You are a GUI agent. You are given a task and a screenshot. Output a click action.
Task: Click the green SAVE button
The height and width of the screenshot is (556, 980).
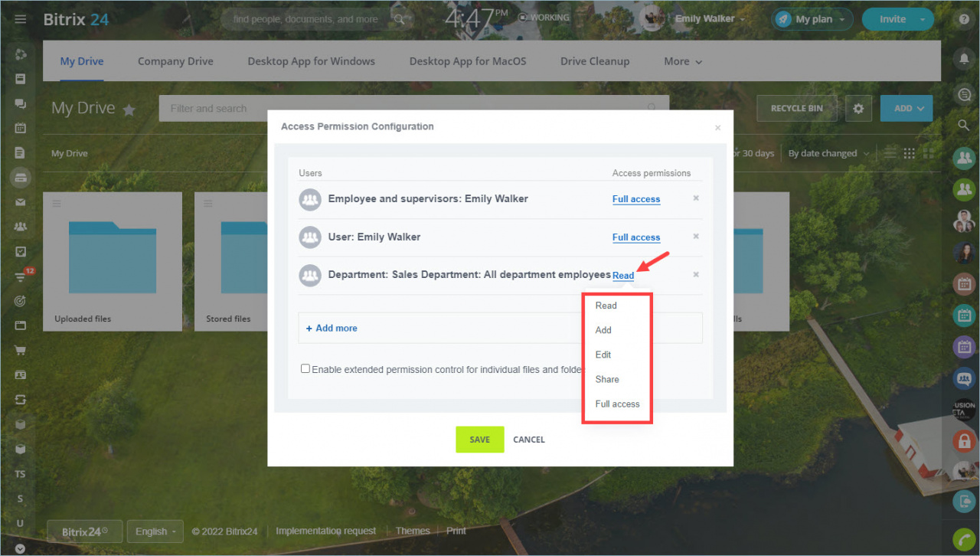click(480, 440)
